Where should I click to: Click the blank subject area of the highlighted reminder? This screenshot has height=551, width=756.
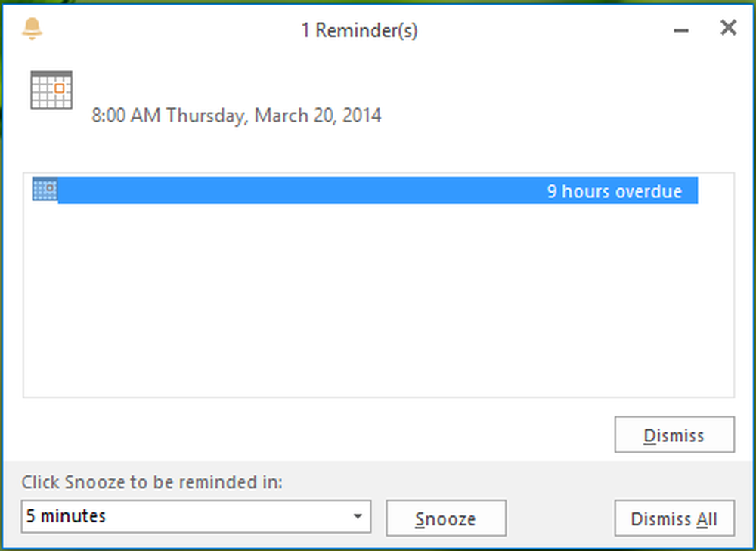click(287, 191)
